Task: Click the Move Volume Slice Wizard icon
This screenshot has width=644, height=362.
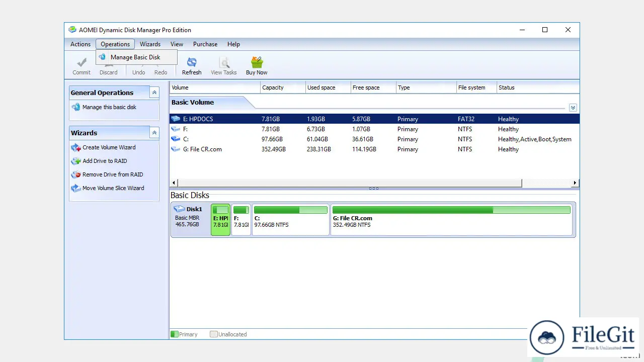Action: pos(76,188)
